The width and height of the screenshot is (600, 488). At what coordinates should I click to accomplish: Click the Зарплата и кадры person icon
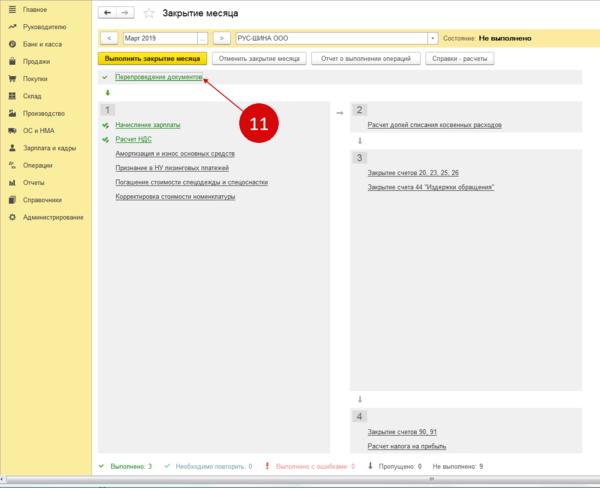point(12,148)
